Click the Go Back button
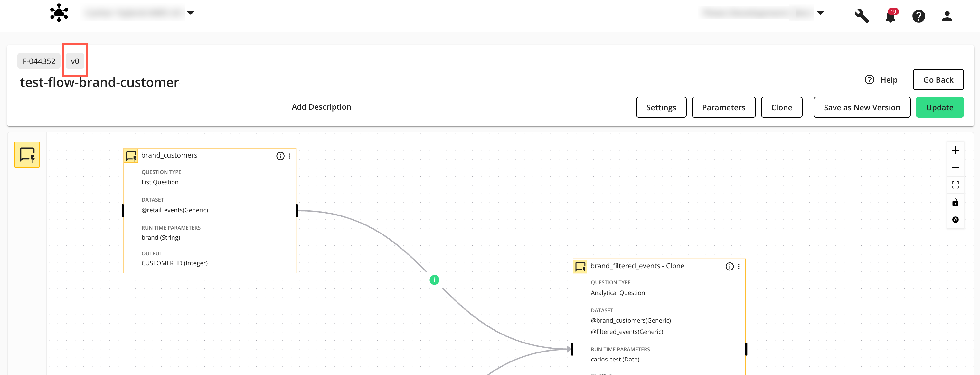Image resolution: width=980 pixels, height=375 pixels. click(x=938, y=80)
